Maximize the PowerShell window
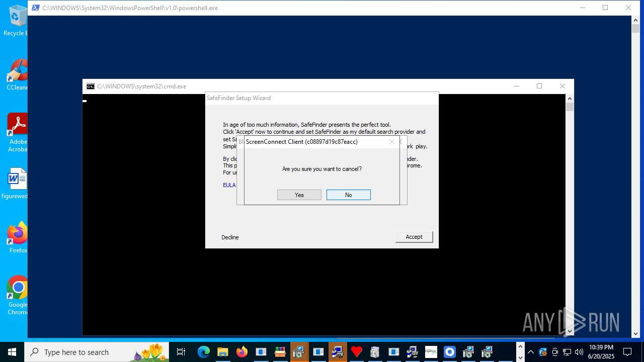644x362 pixels. 605,8
